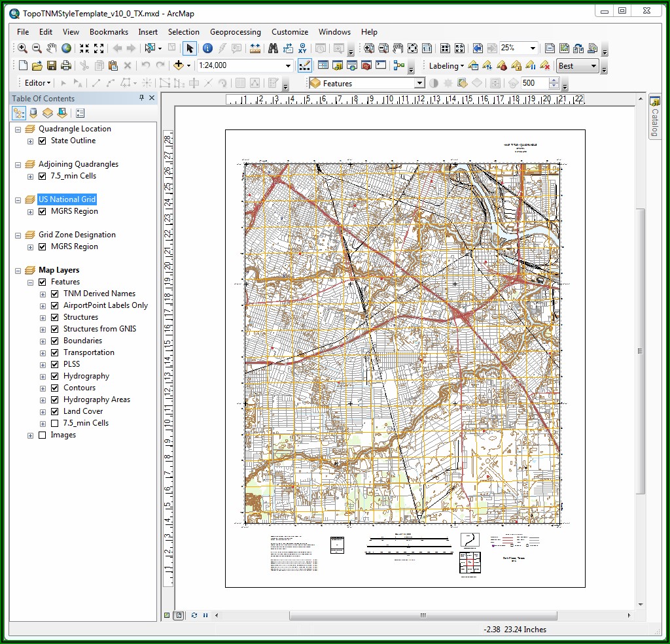This screenshot has height=644, width=670.
Task: Click the vertical scrollbar of the layout
Action: (x=641, y=351)
